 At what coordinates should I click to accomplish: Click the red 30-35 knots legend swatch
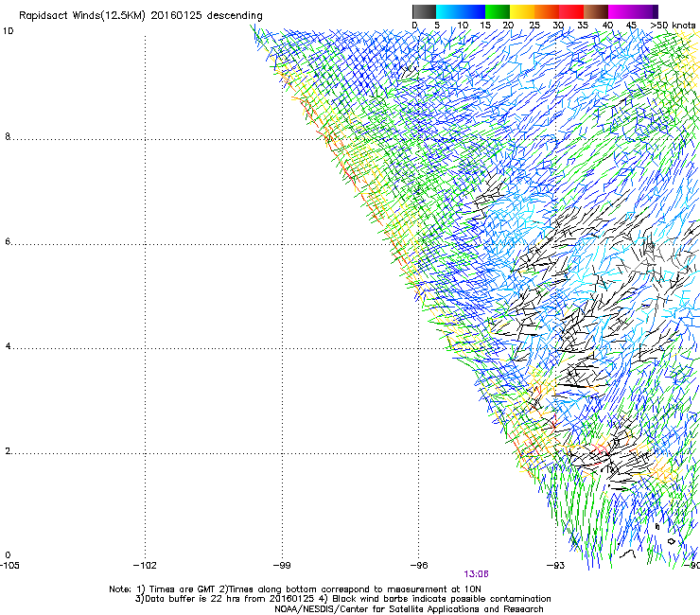tap(571, 11)
